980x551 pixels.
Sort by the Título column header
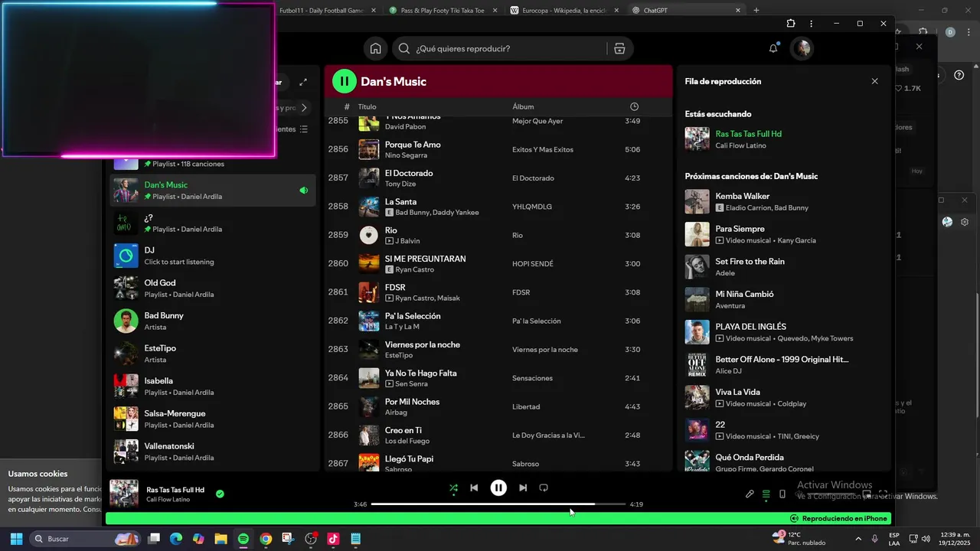[x=367, y=106]
